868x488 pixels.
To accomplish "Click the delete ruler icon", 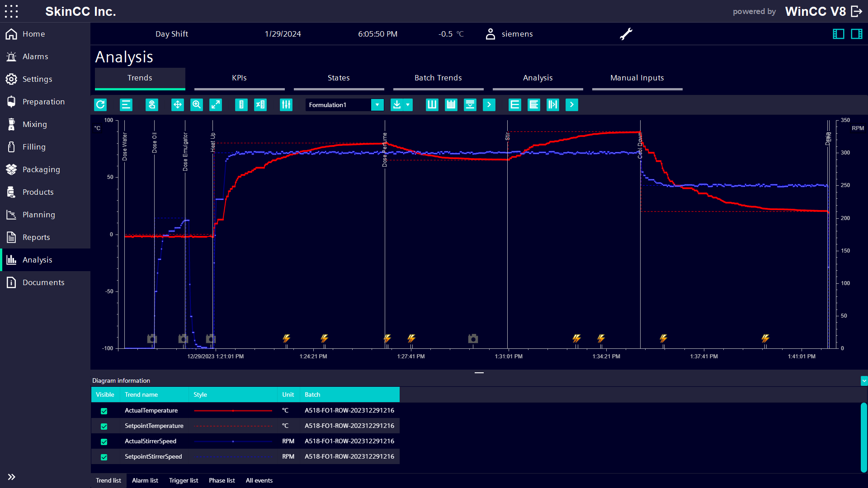I will 260,105.
